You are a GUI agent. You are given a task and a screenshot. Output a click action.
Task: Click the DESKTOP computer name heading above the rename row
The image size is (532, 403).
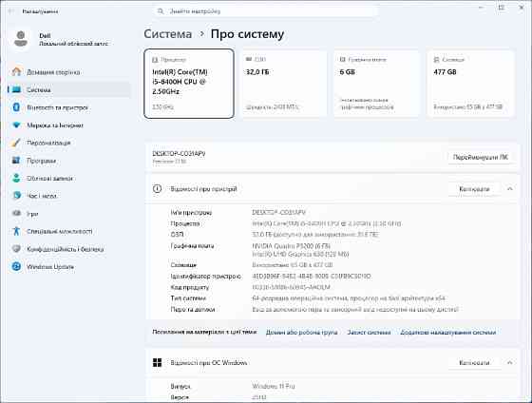(179, 154)
